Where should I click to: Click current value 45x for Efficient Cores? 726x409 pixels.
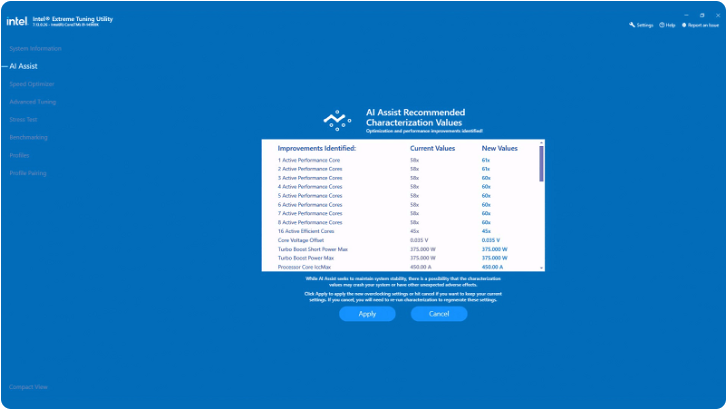click(x=414, y=231)
